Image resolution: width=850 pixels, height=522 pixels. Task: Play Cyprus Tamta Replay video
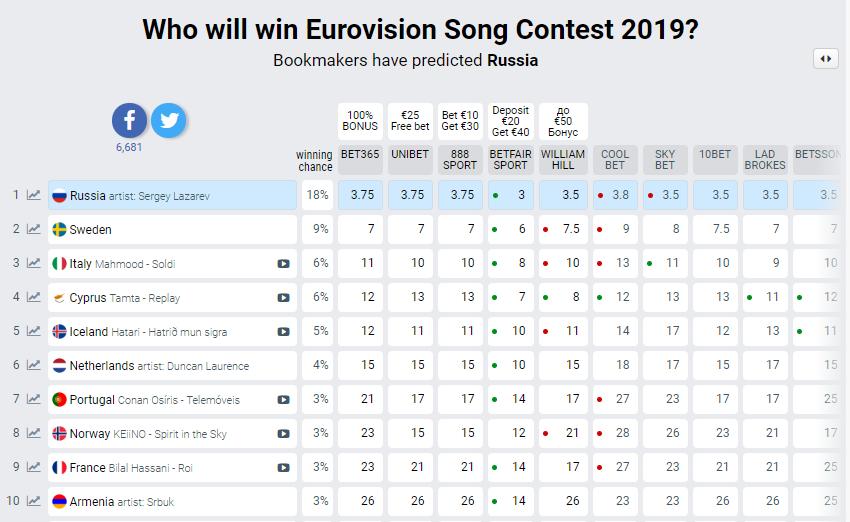pos(284,298)
